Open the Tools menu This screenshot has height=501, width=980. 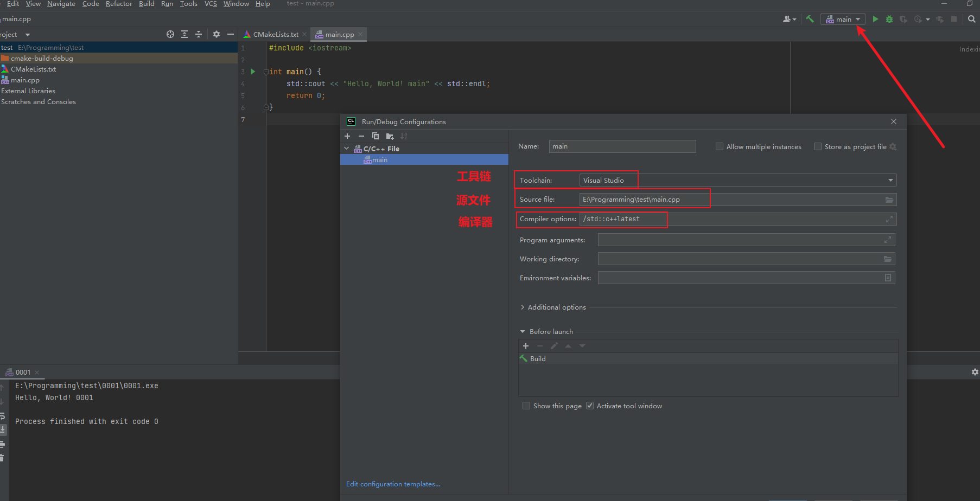[x=189, y=4]
